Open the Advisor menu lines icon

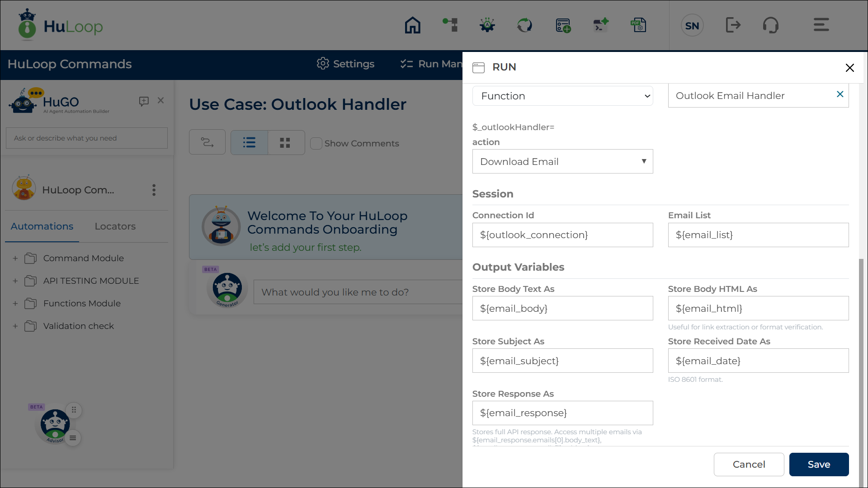73,438
